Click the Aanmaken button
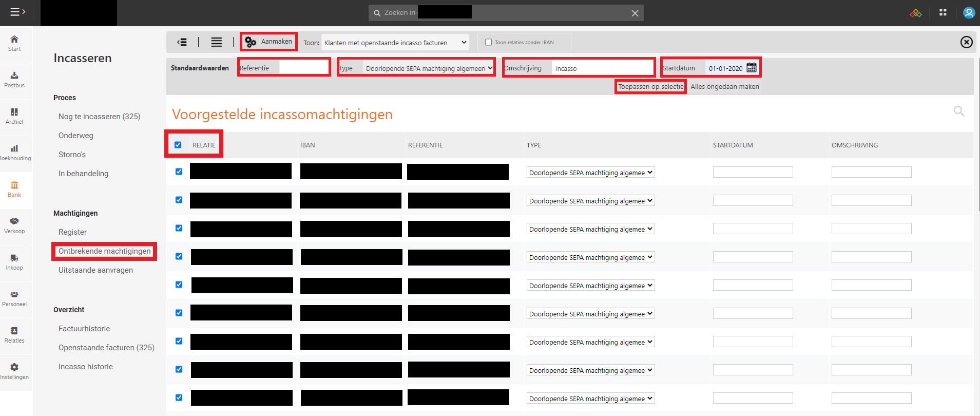 tap(269, 42)
